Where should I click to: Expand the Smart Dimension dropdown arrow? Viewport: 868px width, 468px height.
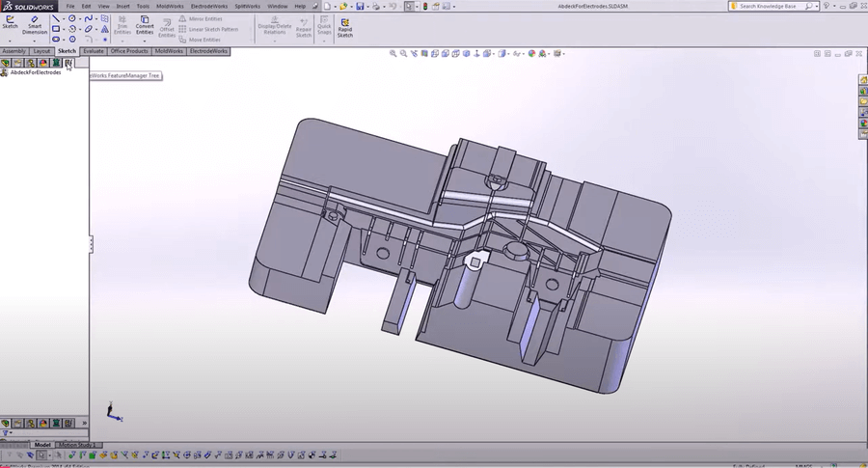point(35,41)
